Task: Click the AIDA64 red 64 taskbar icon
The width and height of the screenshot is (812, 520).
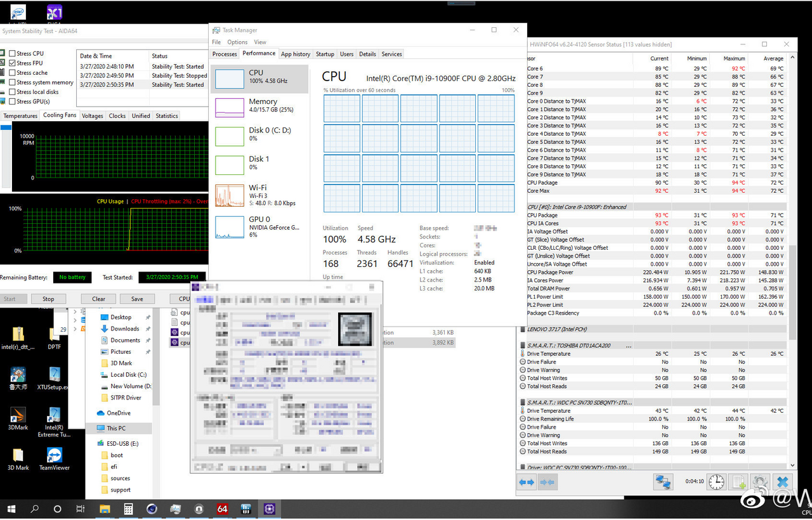Action: click(x=222, y=509)
